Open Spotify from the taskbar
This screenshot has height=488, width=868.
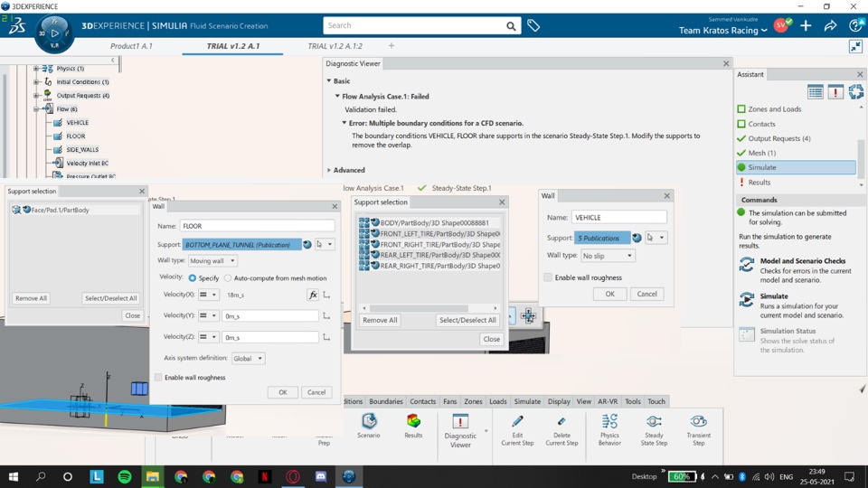(125, 476)
